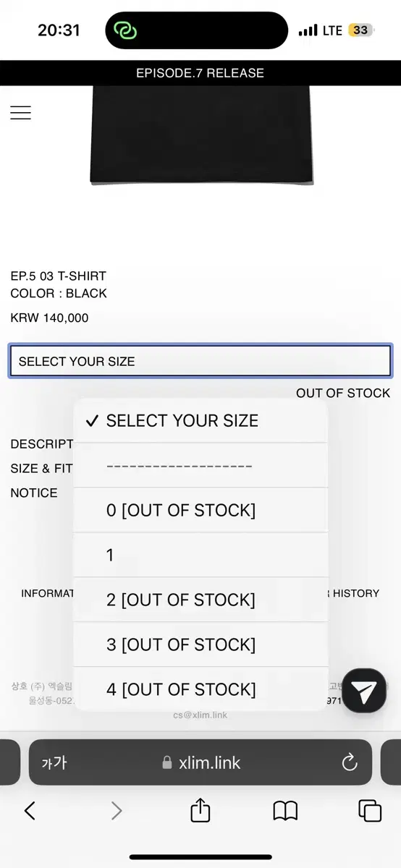Image resolution: width=401 pixels, height=868 pixels.
Task: Go back with Safari back arrow
Action: pos(30,811)
